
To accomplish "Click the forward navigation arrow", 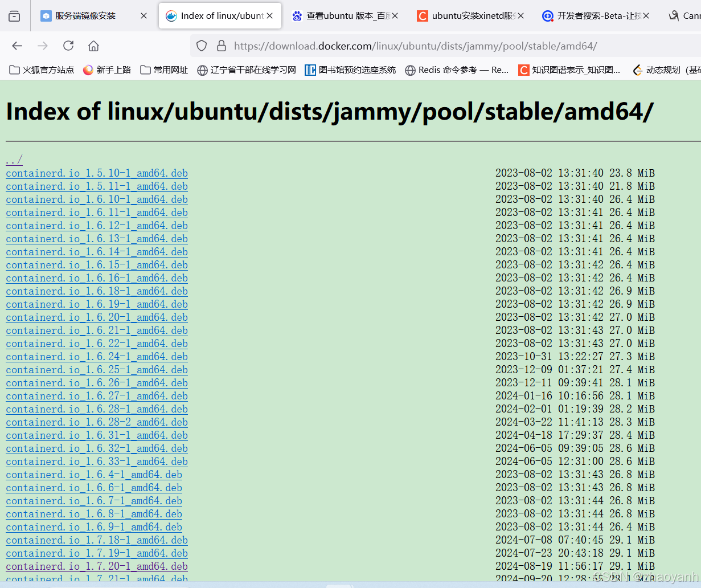I will pyautogui.click(x=42, y=46).
